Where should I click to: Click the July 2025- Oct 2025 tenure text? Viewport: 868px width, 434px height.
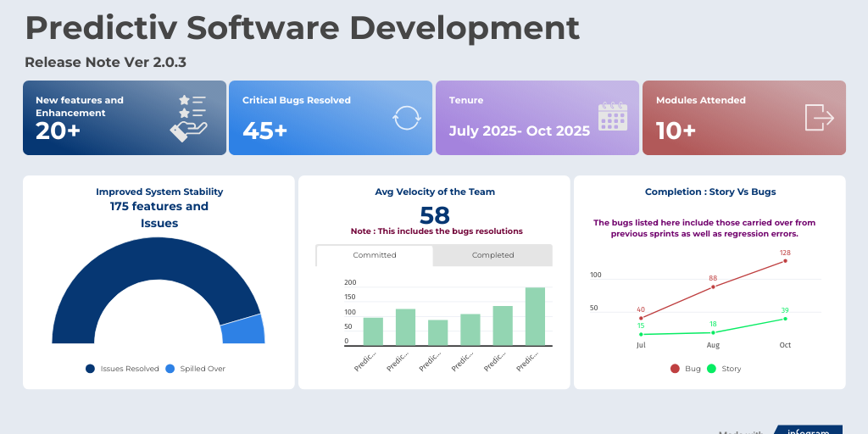pyautogui.click(x=520, y=131)
